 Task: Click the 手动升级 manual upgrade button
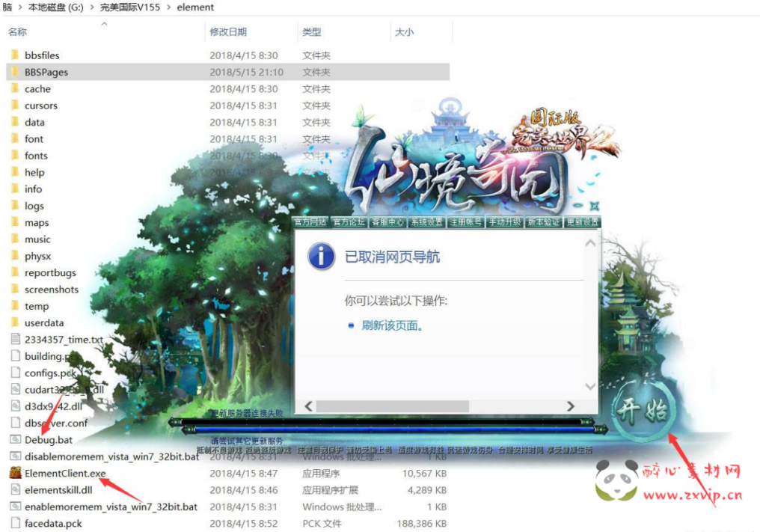pyautogui.click(x=504, y=221)
